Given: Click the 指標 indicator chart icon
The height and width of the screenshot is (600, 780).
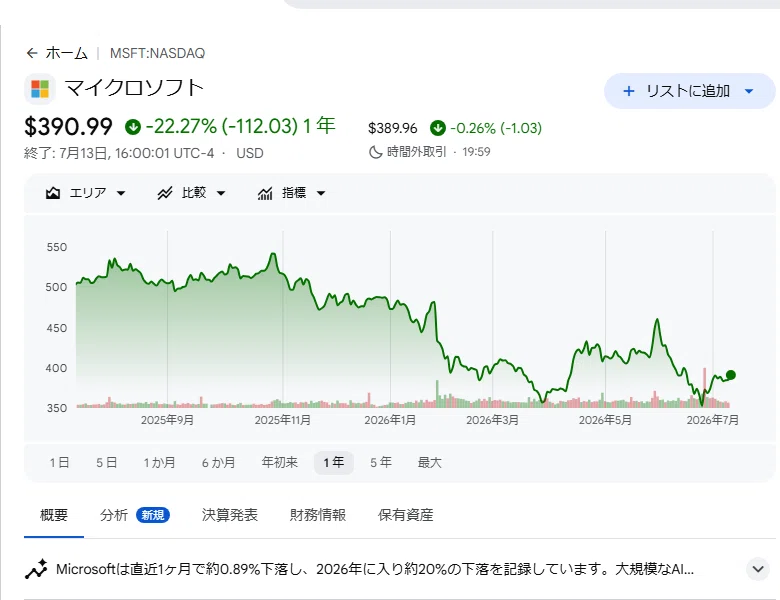Looking at the screenshot, I should tap(265, 193).
